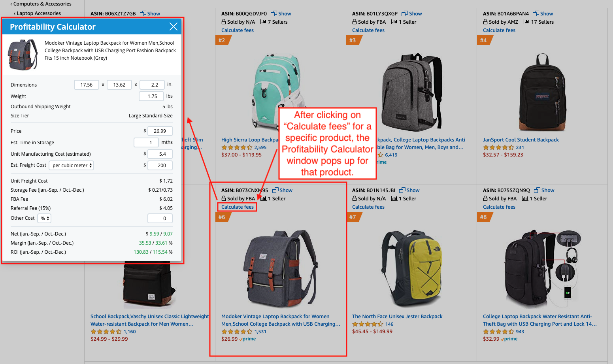Click Show icon for ASIN B073CNXM95
The height and width of the screenshot is (364, 613).
click(x=275, y=190)
